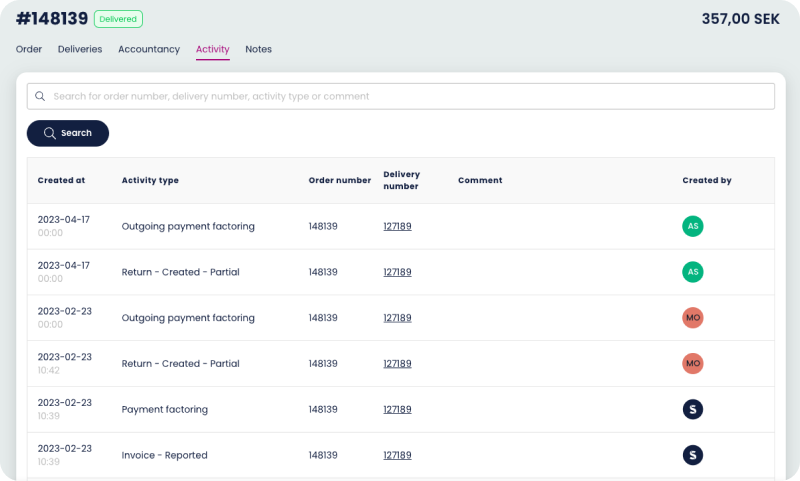Screen dimensions: 800x481
Task: Click the magnifier icon inside the search field
Action: point(40,97)
